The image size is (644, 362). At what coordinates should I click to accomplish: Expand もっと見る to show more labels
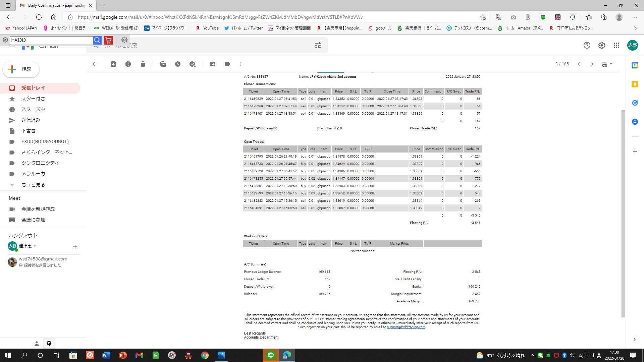(x=40, y=185)
